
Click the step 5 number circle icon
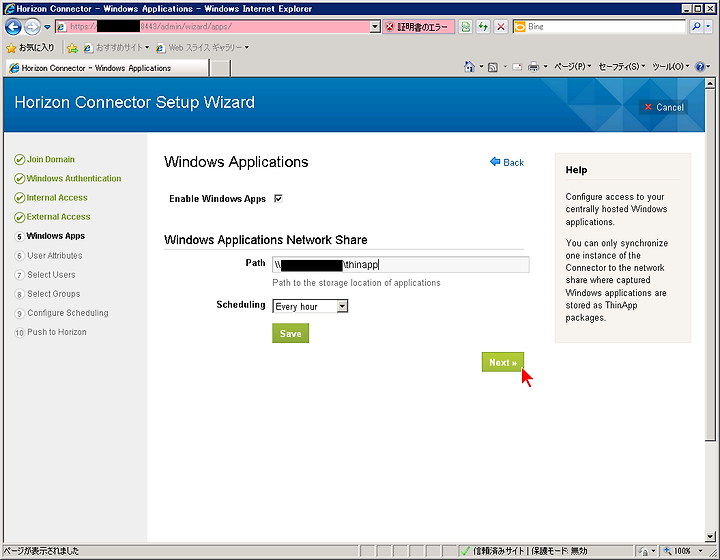click(19, 236)
